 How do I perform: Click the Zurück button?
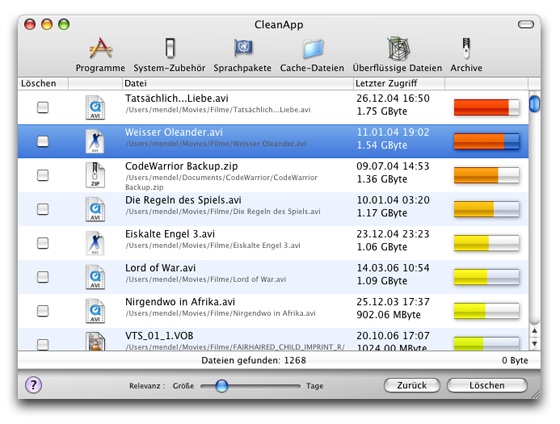[412, 385]
